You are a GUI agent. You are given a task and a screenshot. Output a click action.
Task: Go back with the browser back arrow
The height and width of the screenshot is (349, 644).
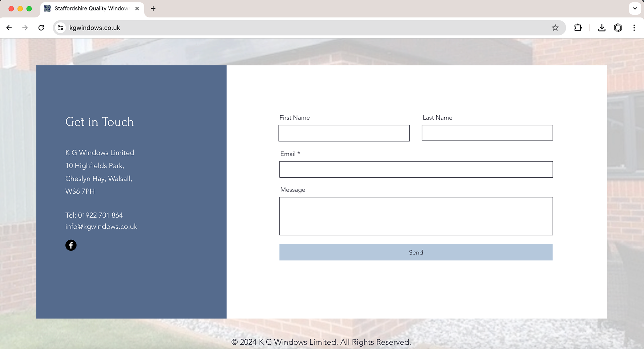pos(9,28)
